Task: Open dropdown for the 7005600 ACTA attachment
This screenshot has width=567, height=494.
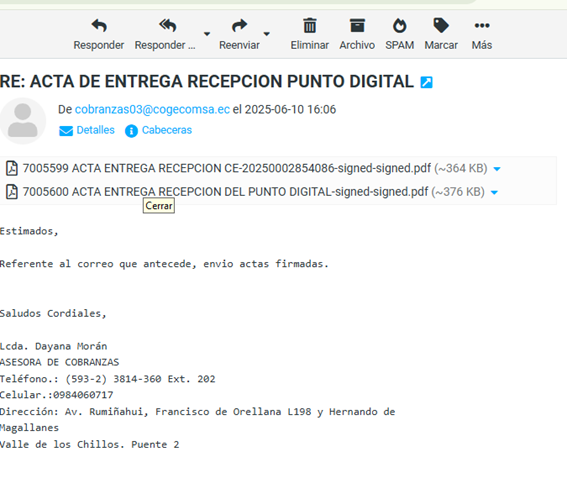Action: point(494,192)
